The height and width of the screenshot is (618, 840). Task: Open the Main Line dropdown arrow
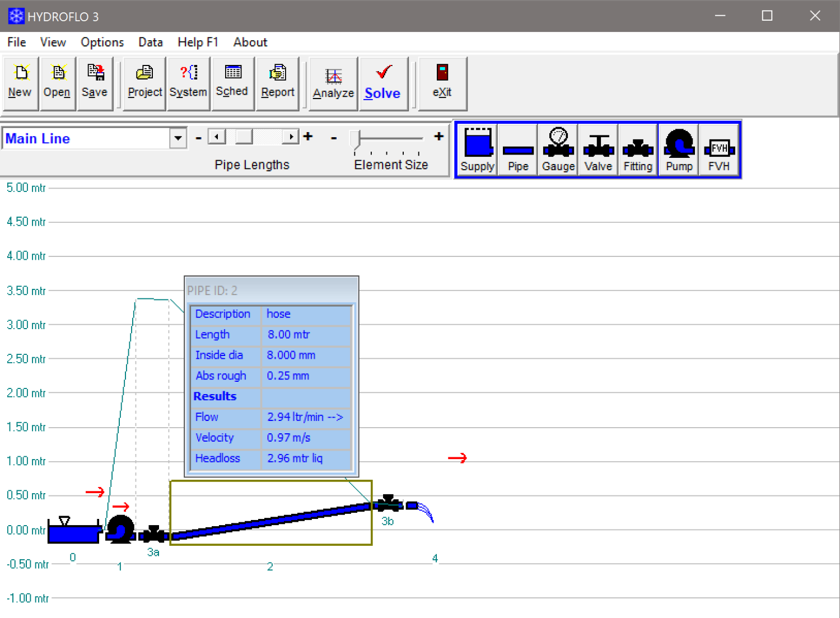pos(178,138)
